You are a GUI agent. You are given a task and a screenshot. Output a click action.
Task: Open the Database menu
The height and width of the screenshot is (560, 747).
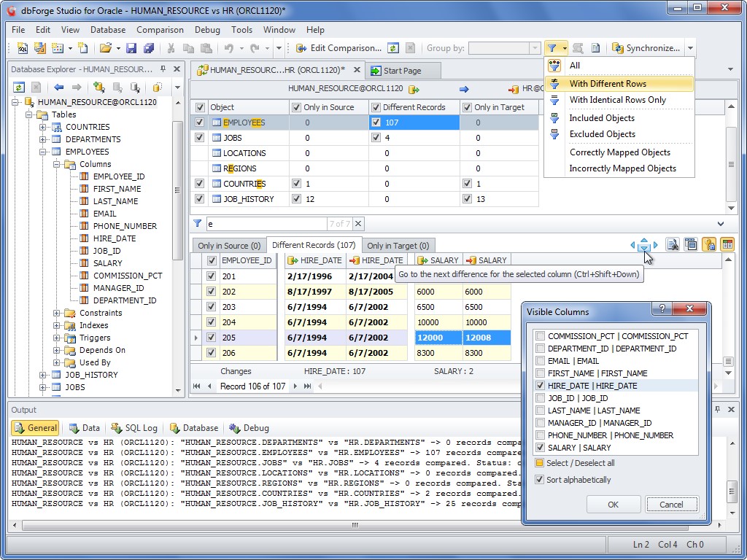point(108,29)
